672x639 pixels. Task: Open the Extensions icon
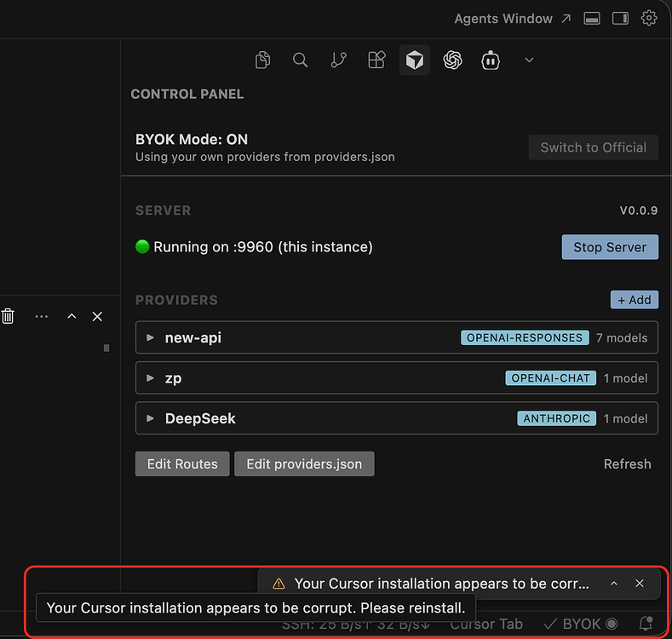[376, 60]
